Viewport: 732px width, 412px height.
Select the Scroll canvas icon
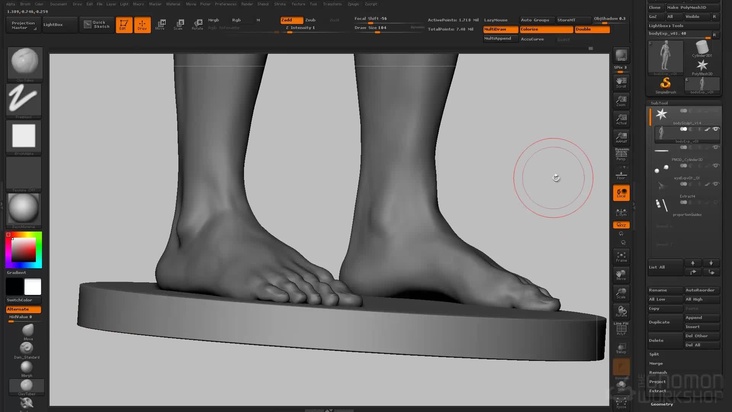click(621, 83)
